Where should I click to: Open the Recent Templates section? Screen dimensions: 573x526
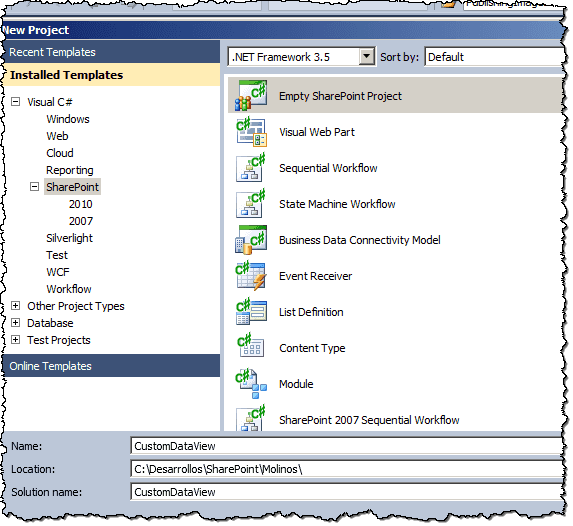111,52
